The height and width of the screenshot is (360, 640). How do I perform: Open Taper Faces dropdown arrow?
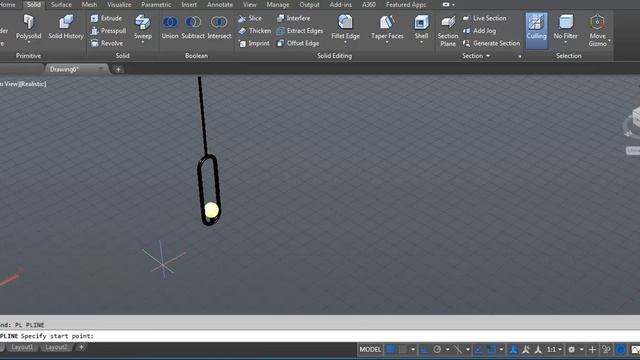click(x=387, y=42)
